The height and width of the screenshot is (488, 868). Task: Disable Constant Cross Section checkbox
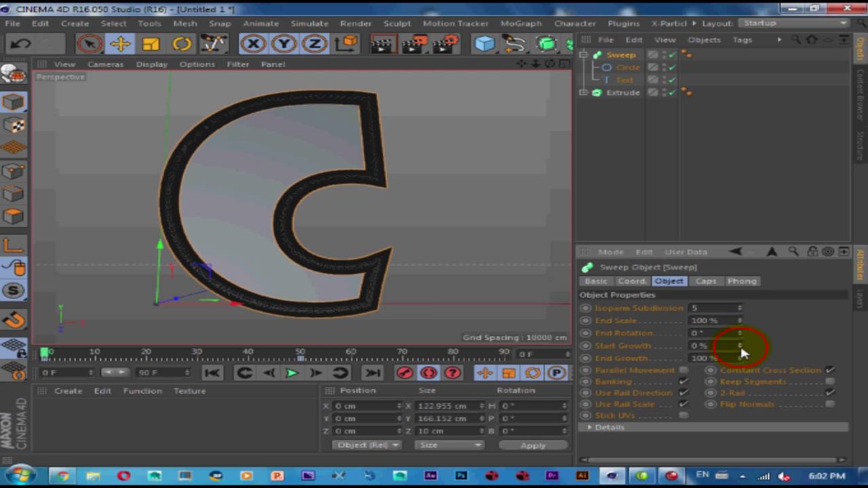[x=830, y=370]
